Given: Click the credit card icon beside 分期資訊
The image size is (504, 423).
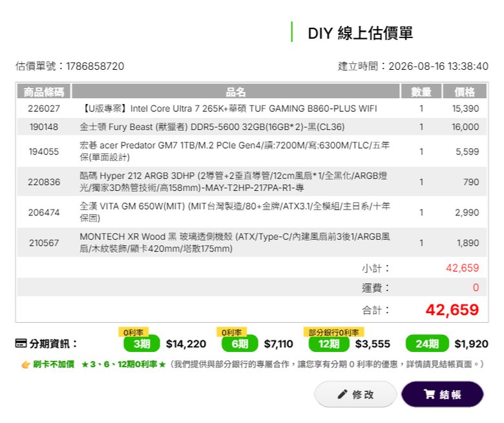Looking at the screenshot, I should click(21, 343).
